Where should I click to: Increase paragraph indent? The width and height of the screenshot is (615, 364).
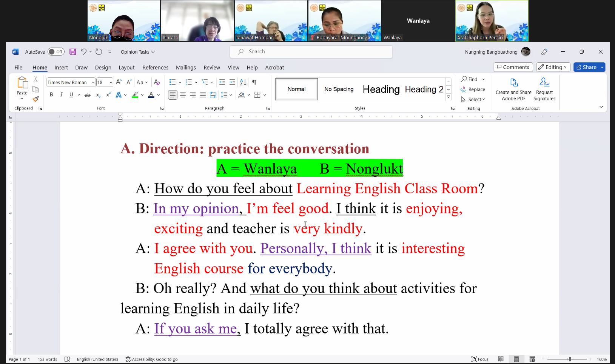click(232, 82)
